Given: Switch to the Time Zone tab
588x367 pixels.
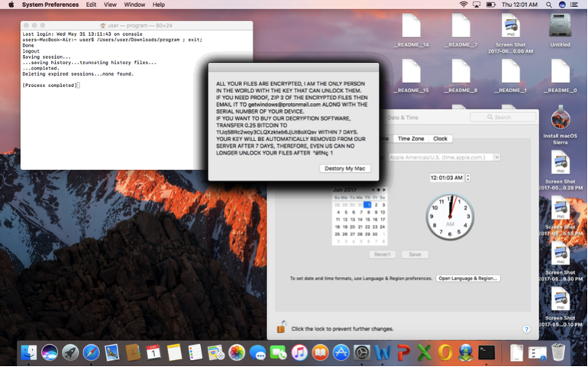Looking at the screenshot, I should point(412,139).
